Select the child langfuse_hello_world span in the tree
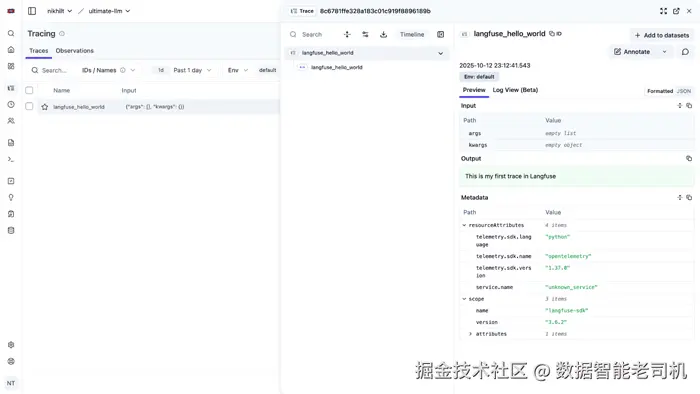 [x=337, y=67]
